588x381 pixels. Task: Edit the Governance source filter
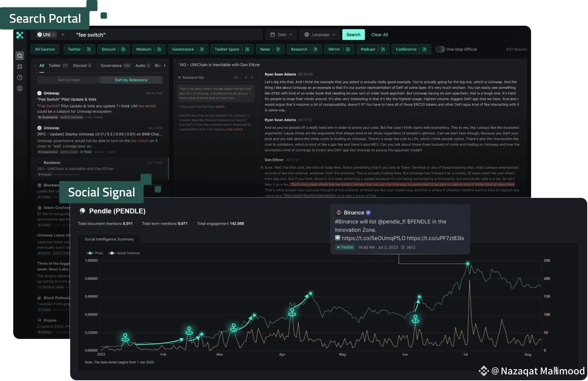202,49
